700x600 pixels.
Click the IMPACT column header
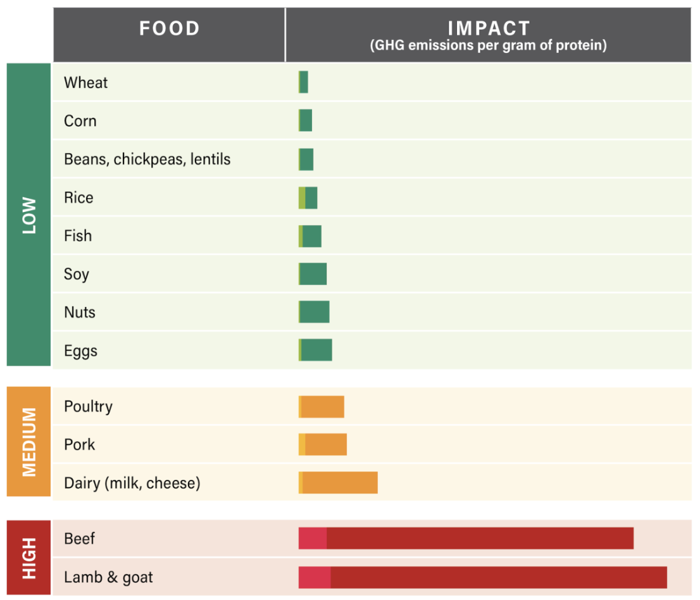(x=488, y=34)
